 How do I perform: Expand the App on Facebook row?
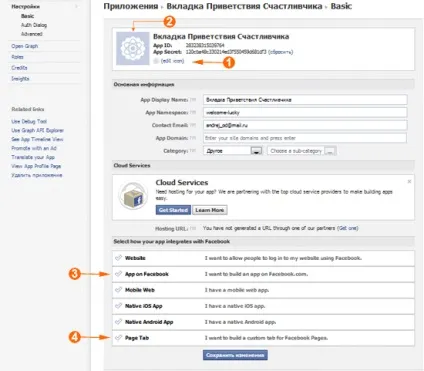(263, 274)
